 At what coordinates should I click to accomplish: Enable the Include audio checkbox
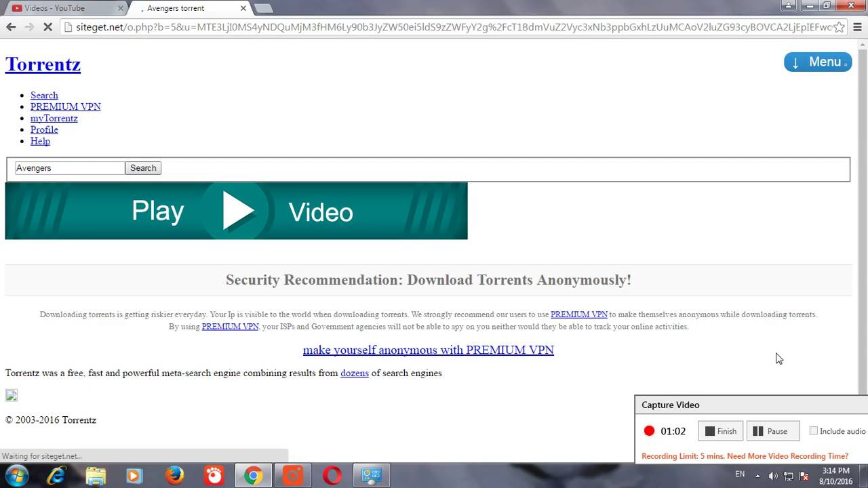pos(814,431)
